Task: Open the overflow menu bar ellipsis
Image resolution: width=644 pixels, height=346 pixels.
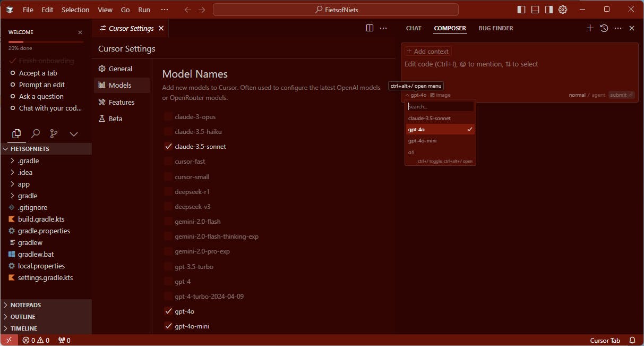Action: pos(164,10)
